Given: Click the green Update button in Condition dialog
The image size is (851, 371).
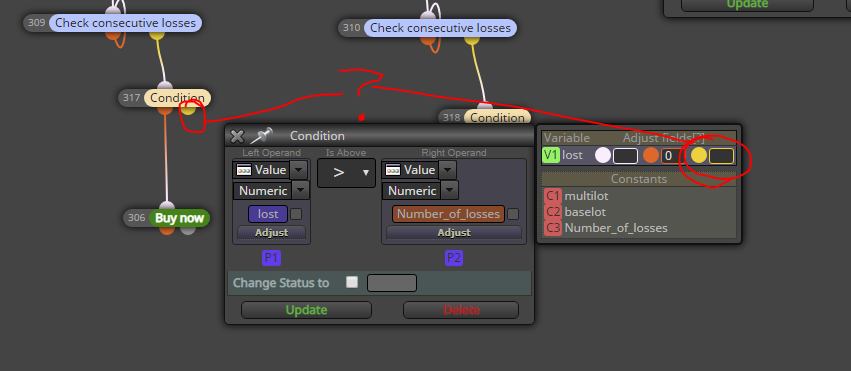Looking at the screenshot, I should pyautogui.click(x=306, y=310).
